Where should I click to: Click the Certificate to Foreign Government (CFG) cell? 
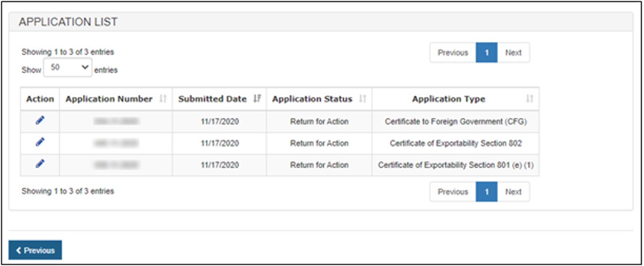(456, 121)
